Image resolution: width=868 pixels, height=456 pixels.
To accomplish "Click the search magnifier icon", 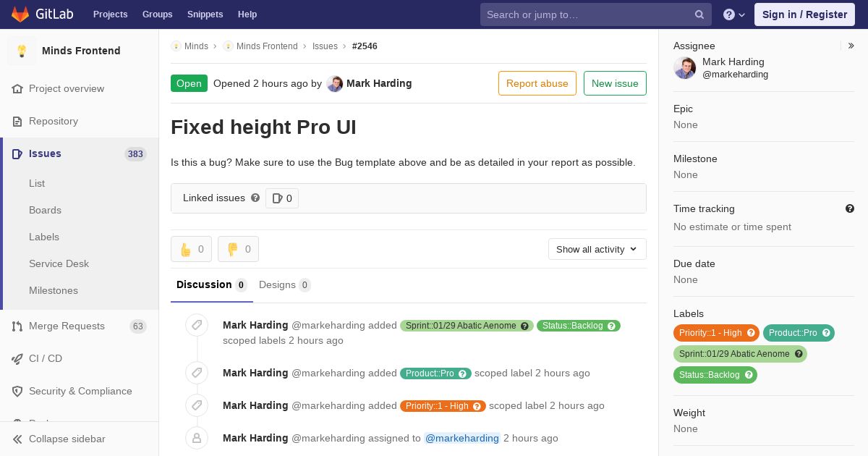I will (699, 14).
